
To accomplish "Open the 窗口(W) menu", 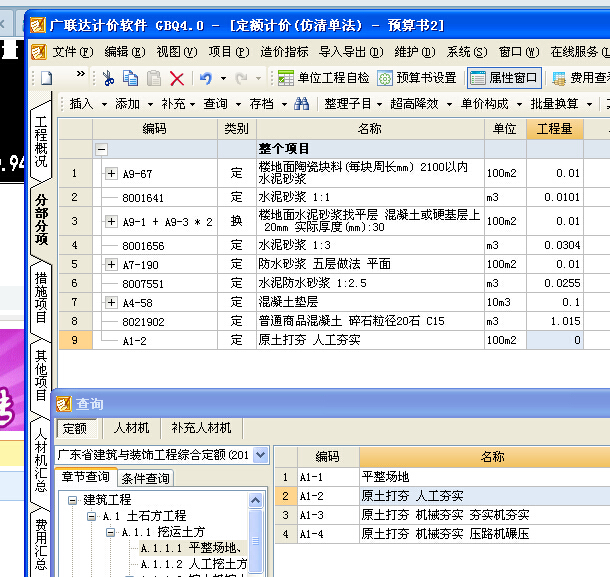I will [x=519, y=52].
